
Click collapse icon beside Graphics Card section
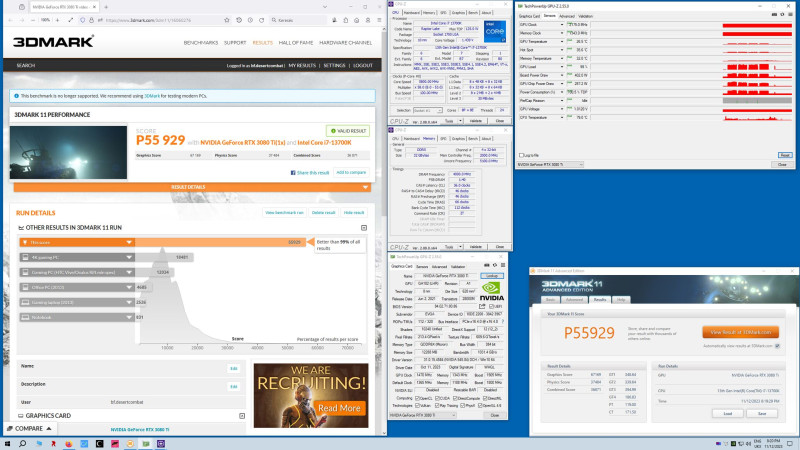coord(242,416)
